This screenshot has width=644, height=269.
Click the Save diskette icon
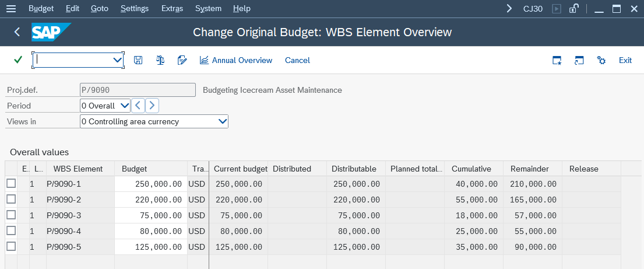click(x=138, y=60)
